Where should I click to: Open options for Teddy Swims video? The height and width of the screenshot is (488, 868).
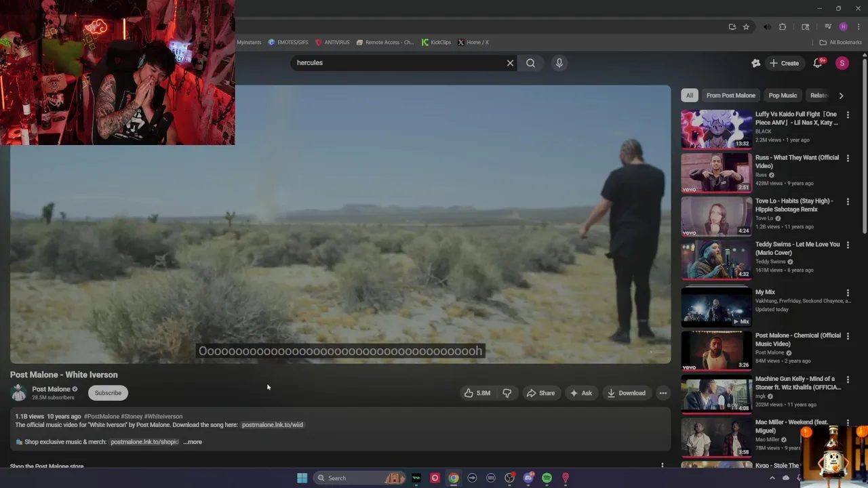[x=847, y=245]
